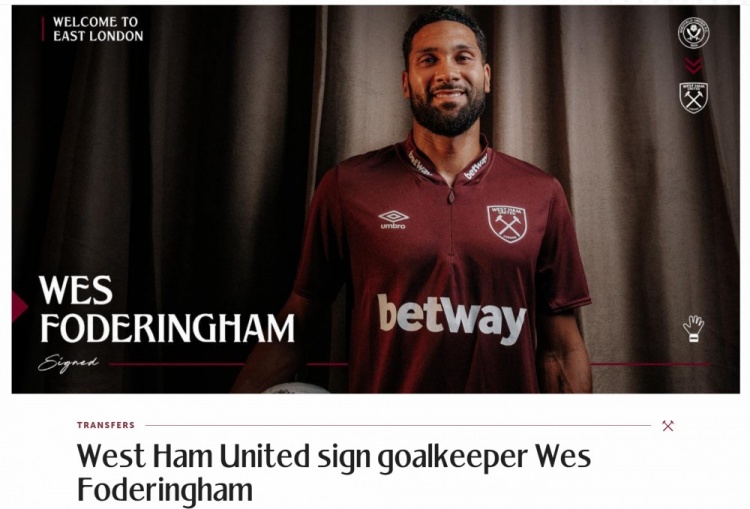Viewport: 750px width, 509px height.
Task: Click the article headline about Wes Foderingham
Action: click(x=334, y=473)
